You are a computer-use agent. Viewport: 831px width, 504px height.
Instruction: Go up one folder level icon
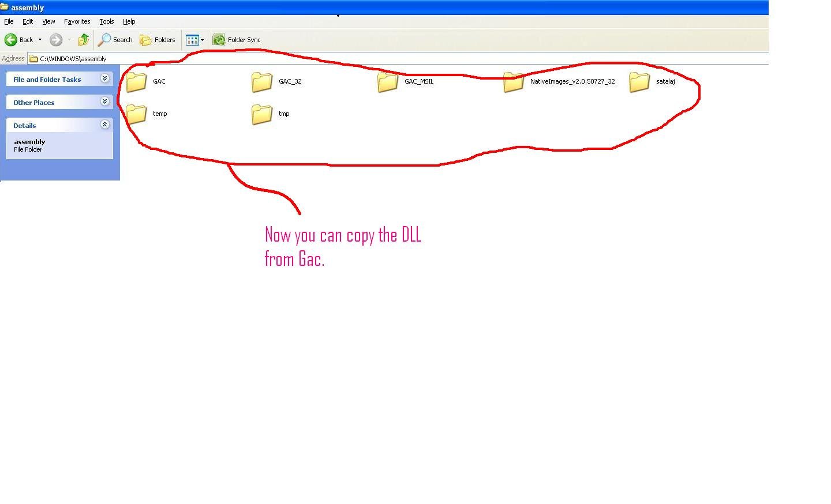coord(84,40)
